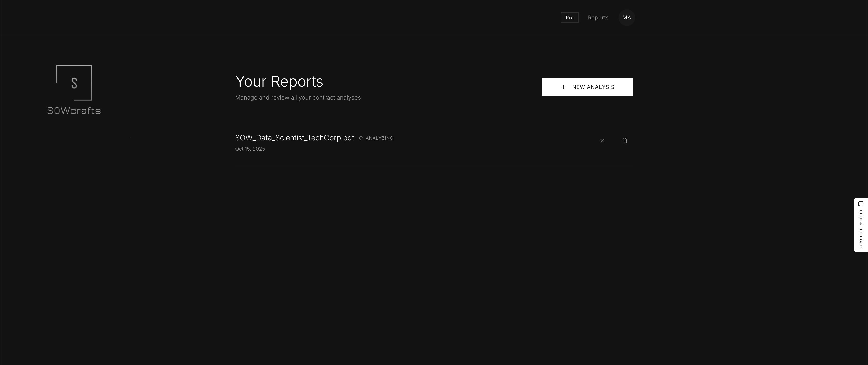The image size is (868, 365).
Task: Click the square S logo icon
Action: [74, 83]
